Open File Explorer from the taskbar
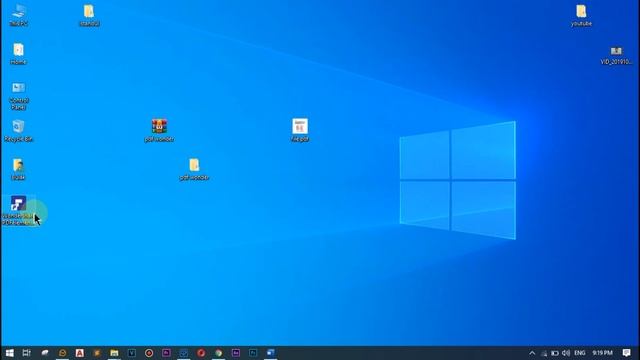640x360 pixels. [x=114, y=353]
